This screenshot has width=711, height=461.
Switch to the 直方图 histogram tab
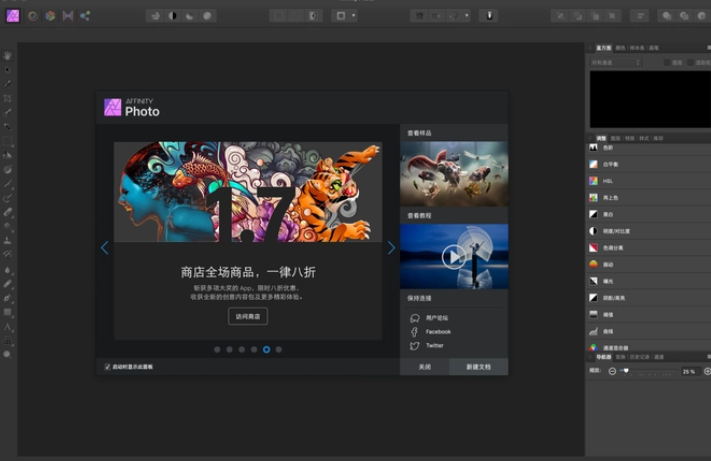click(604, 48)
